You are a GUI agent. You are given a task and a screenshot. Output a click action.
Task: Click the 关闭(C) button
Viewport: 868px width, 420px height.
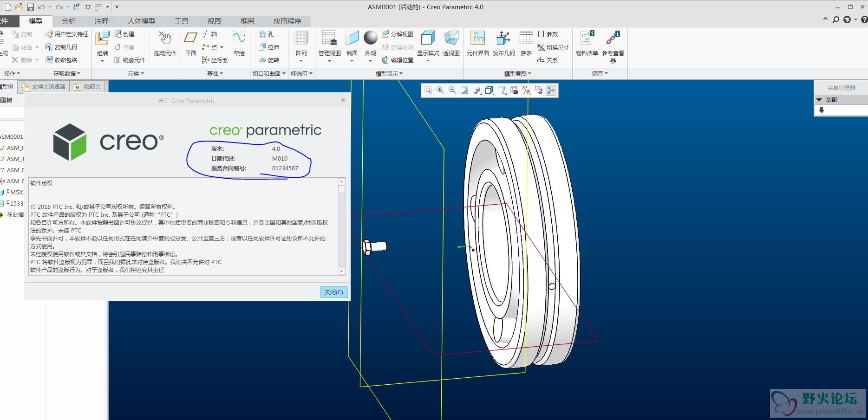click(333, 292)
